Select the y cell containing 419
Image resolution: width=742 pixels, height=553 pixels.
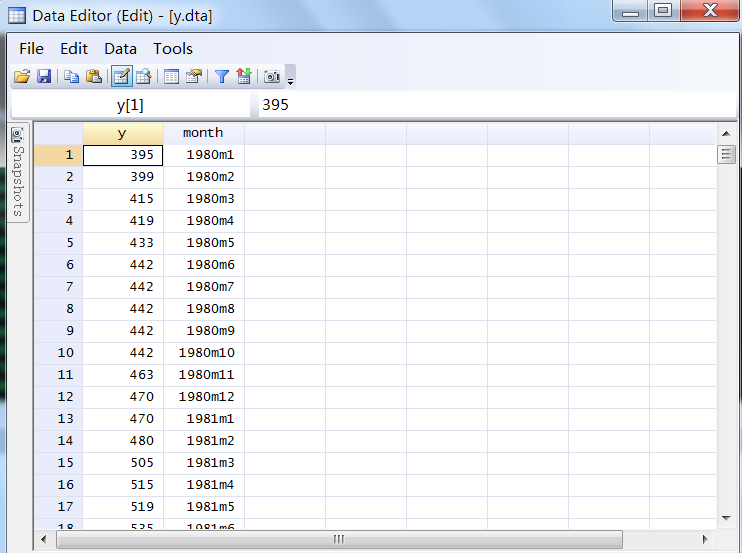123,221
